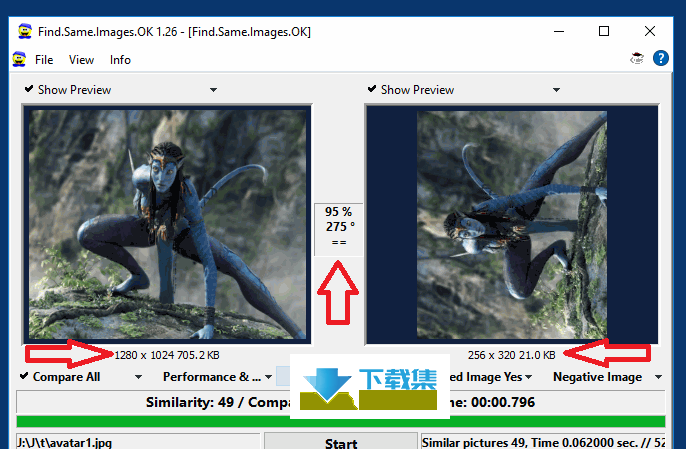Minimize the Find.Same.Images.OK window
This screenshot has height=449, width=686.
click(x=559, y=32)
